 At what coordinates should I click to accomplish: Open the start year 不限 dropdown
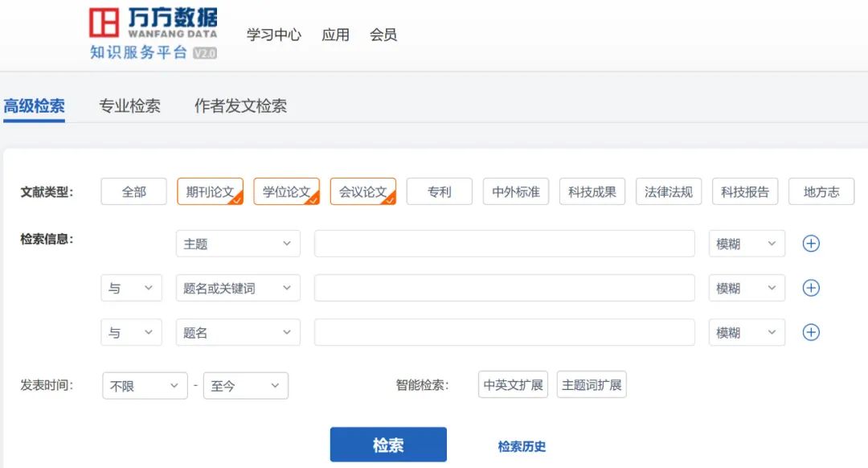coord(145,386)
